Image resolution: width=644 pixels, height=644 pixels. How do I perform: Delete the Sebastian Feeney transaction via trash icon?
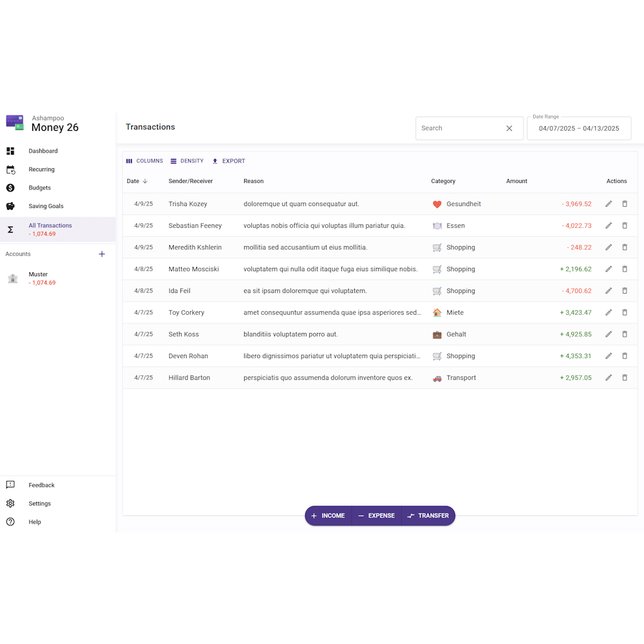[625, 226]
